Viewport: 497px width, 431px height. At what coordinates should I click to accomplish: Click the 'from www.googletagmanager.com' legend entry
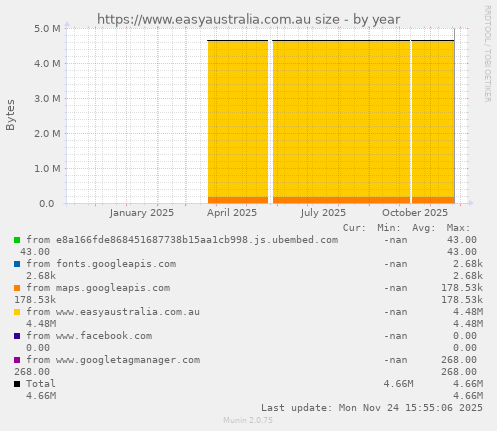[x=113, y=360]
